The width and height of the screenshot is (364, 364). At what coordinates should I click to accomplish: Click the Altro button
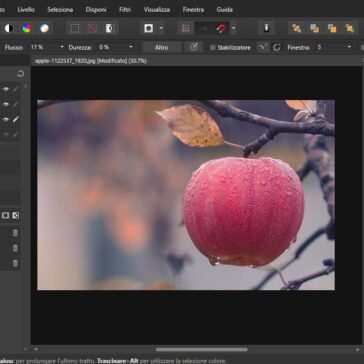tap(162, 47)
